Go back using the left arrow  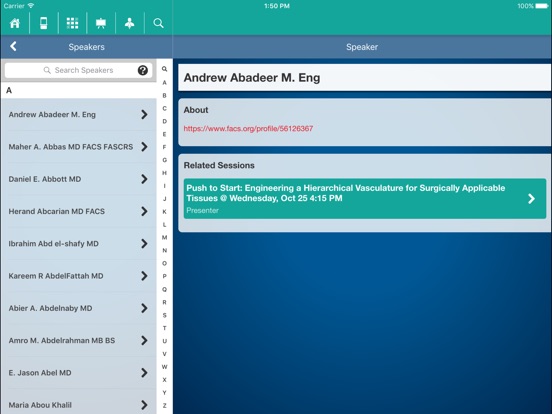coord(13,46)
